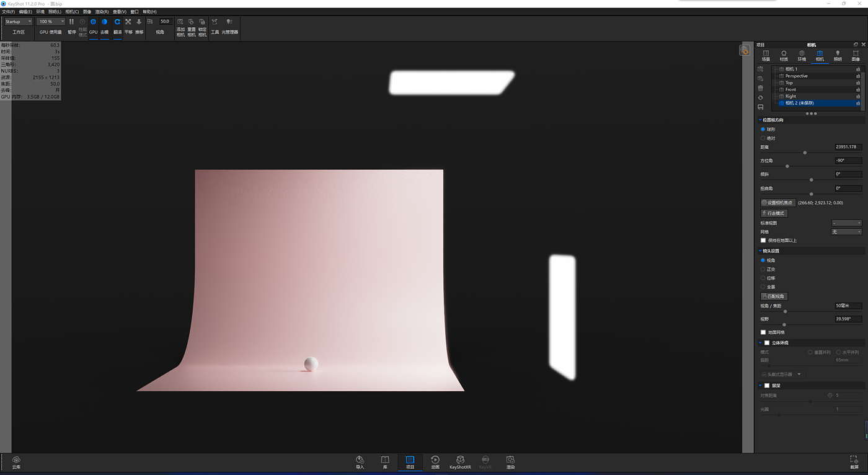Open the head-mounted display (头戴式显示器) dropdown

pyautogui.click(x=782, y=375)
